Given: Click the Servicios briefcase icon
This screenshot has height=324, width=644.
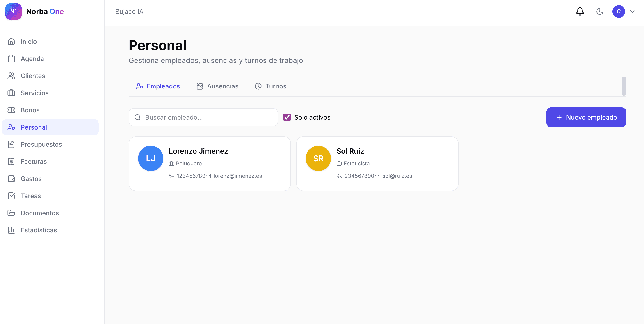Looking at the screenshot, I should pyautogui.click(x=11, y=93).
